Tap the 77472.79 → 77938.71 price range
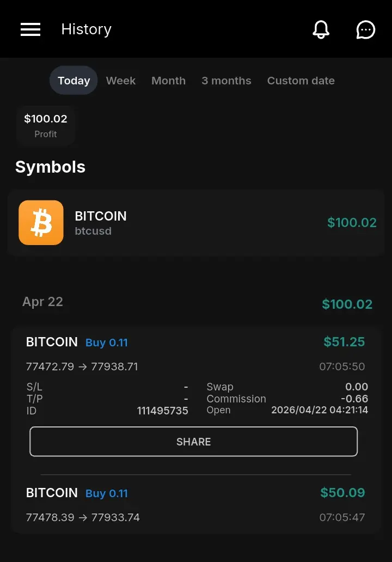Image resolution: width=392 pixels, height=562 pixels. [x=82, y=366]
